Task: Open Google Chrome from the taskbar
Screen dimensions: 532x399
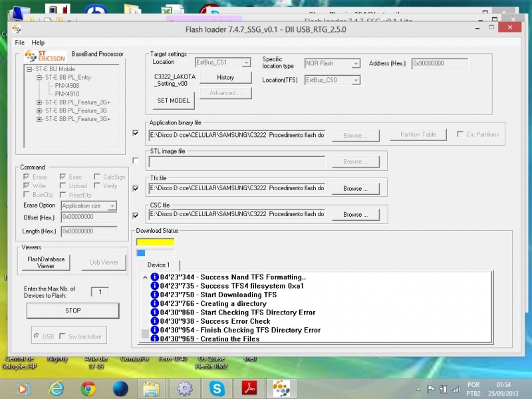Action: [88, 388]
